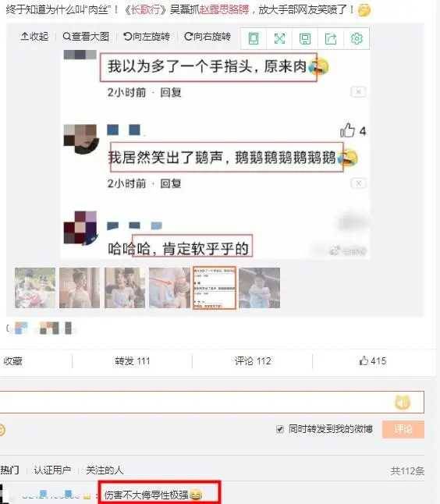Click the save-image icon in image toolbar
The width and height of the screenshot is (440, 504).
pos(305,38)
